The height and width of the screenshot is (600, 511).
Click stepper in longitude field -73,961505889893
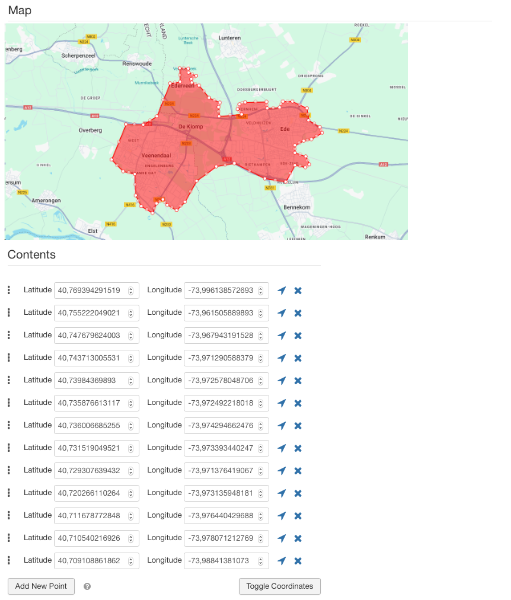click(261, 313)
